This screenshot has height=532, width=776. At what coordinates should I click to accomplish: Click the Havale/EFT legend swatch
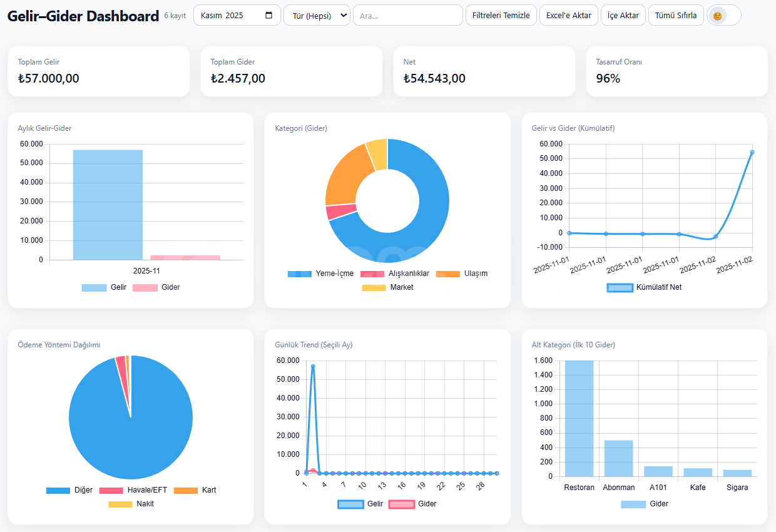(111, 490)
